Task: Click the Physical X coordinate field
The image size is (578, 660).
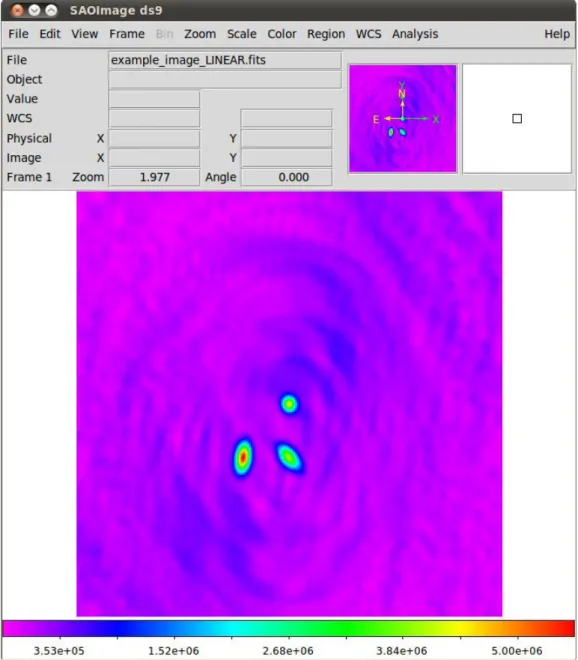Action: click(x=154, y=138)
